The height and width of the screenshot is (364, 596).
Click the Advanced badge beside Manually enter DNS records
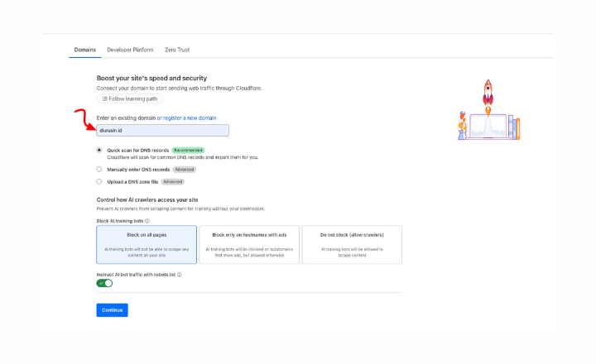click(x=185, y=170)
